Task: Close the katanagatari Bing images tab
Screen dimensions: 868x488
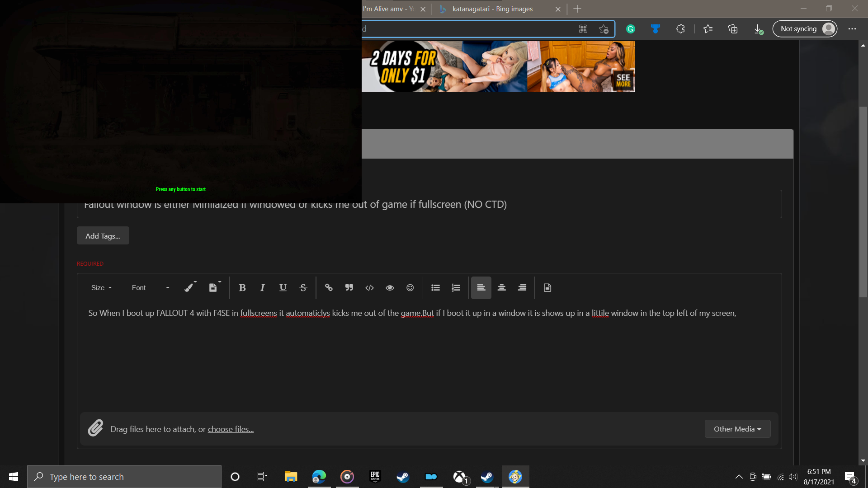Action: pos(558,9)
